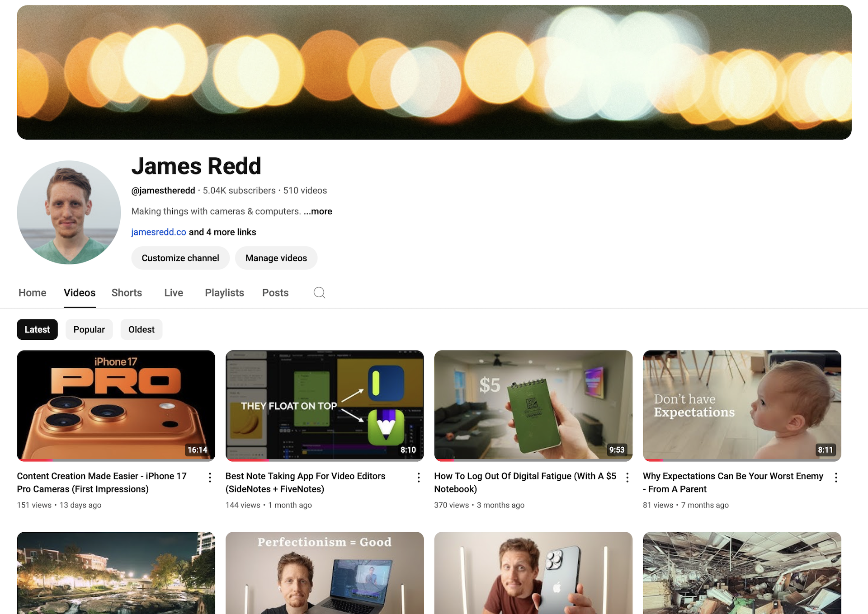Click the James Redd profile avatar
868x614 pixels.
point(69,212)
